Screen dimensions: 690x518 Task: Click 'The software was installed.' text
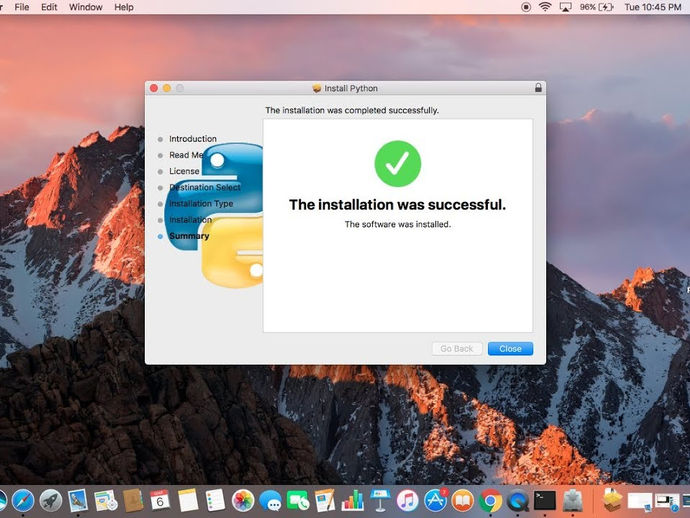tap(397, 224)
